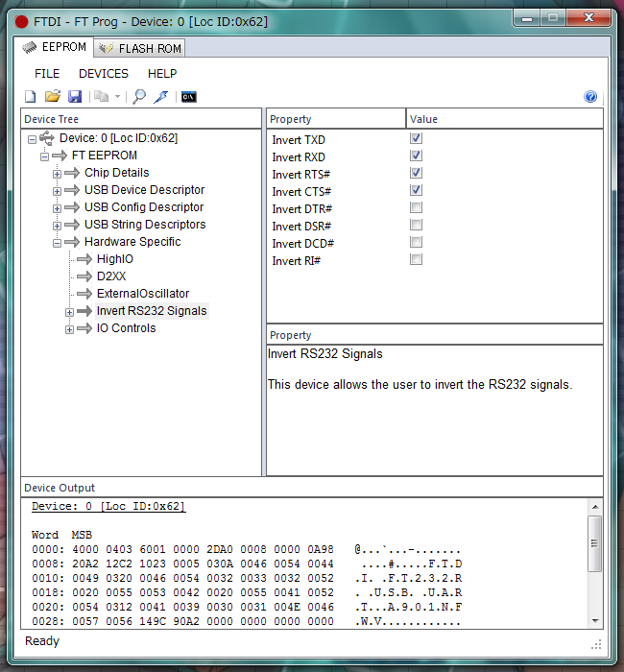
Task: Click the blue help question icon
Action: click(x=590, y=97)
